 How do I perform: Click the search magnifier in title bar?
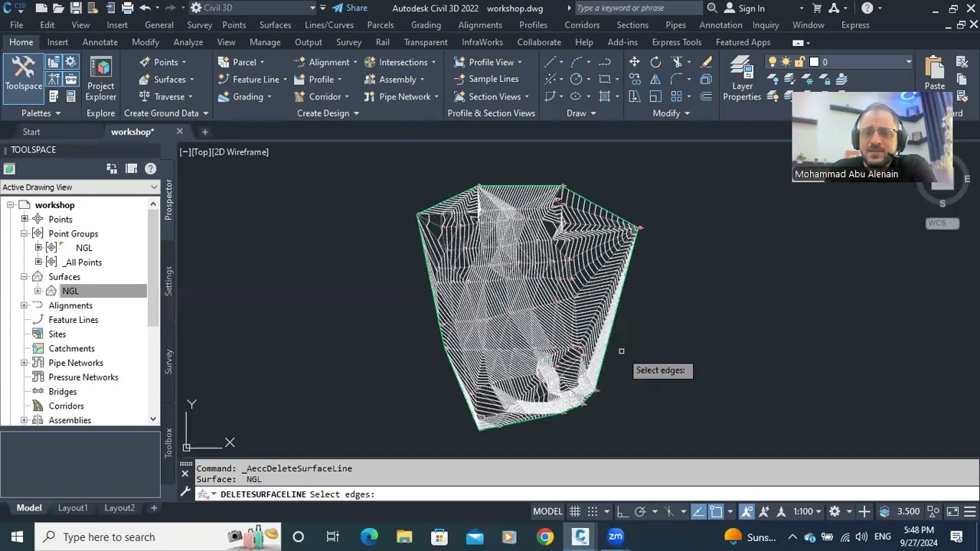[712, 8]
